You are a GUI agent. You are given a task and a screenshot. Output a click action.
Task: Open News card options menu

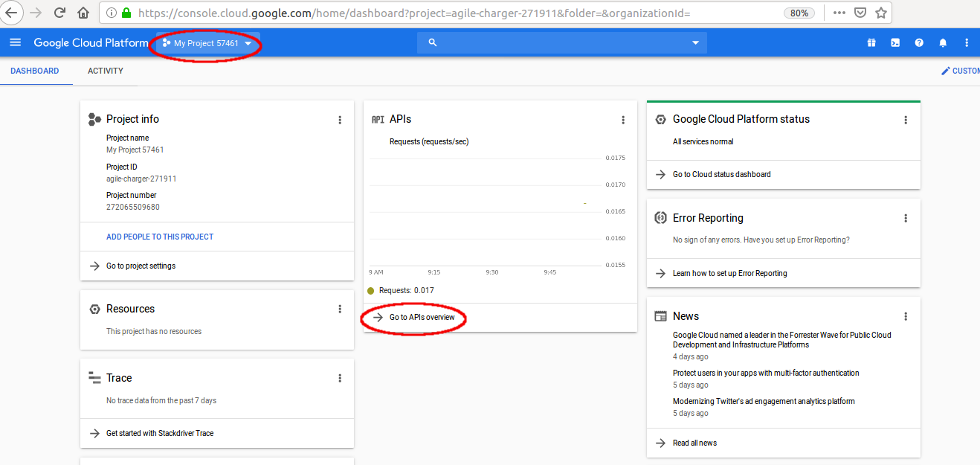[x=906, y=316]
